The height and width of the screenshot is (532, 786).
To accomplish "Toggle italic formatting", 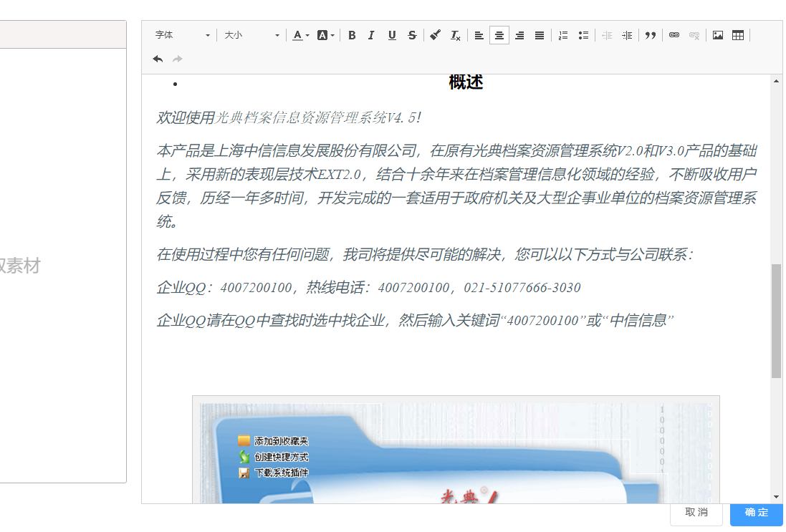I will coord(371,35).
